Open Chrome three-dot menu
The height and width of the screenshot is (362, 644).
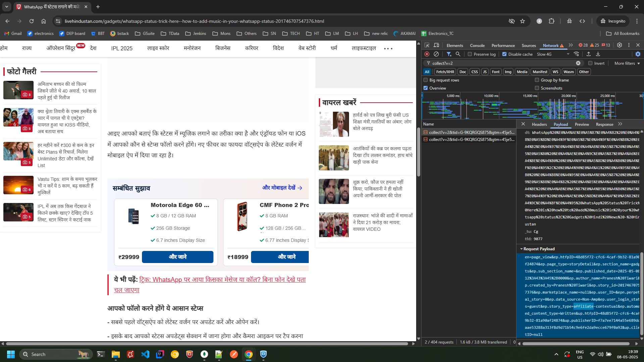tap(637, 21)
